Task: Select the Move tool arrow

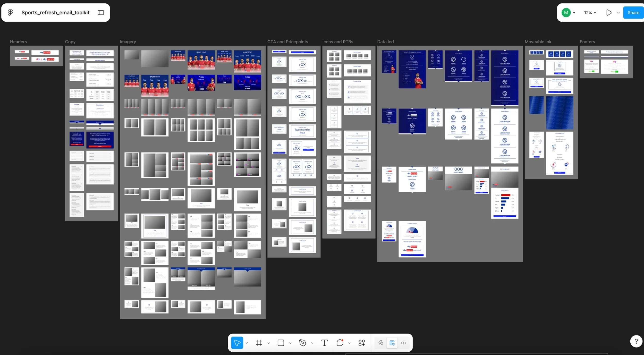Action: pyautogui.click(x=237, y=343)
